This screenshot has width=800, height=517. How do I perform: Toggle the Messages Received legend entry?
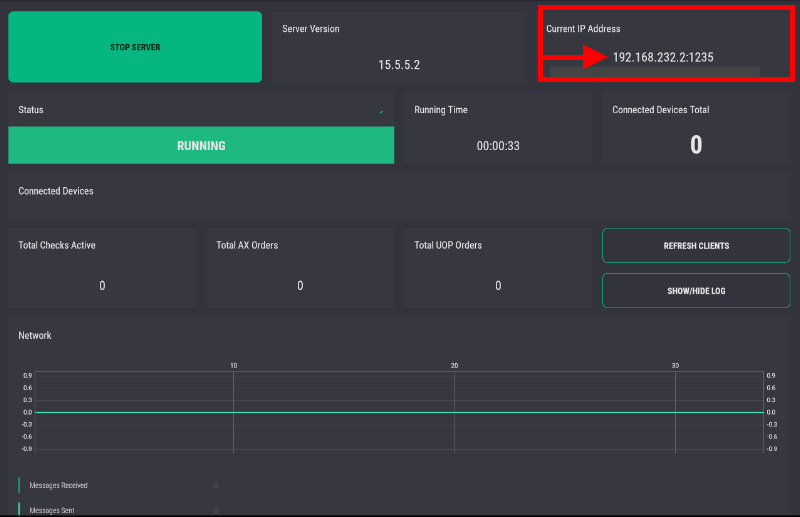click(58, 485)
